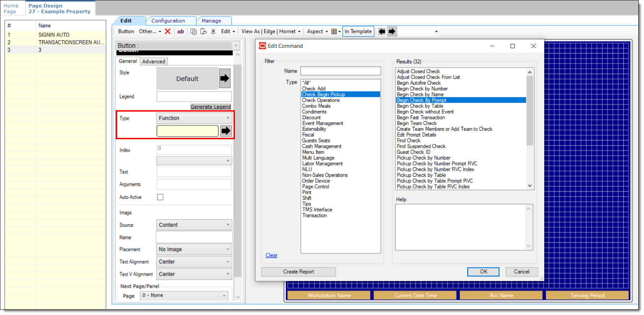
Task: Click black arrow next to function field
Action: [x=226, y=131]
